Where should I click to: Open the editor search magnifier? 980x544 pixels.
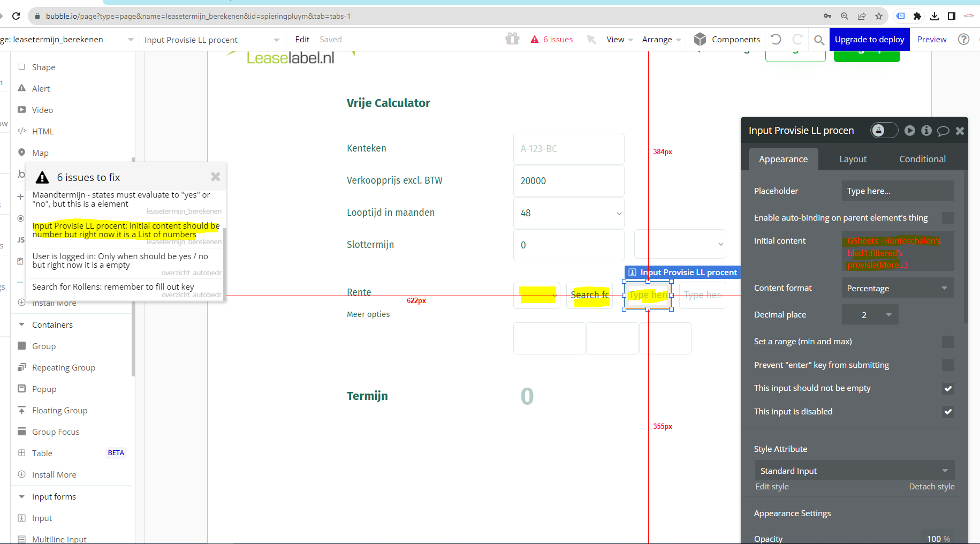coord(819,40)
